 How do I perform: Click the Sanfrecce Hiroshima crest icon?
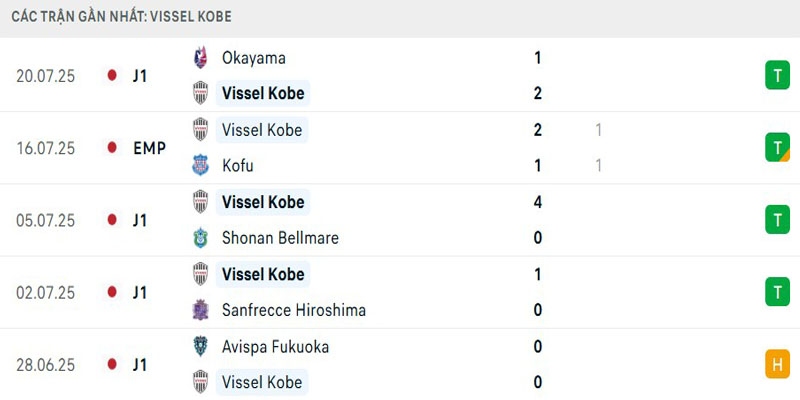point(201,310)
